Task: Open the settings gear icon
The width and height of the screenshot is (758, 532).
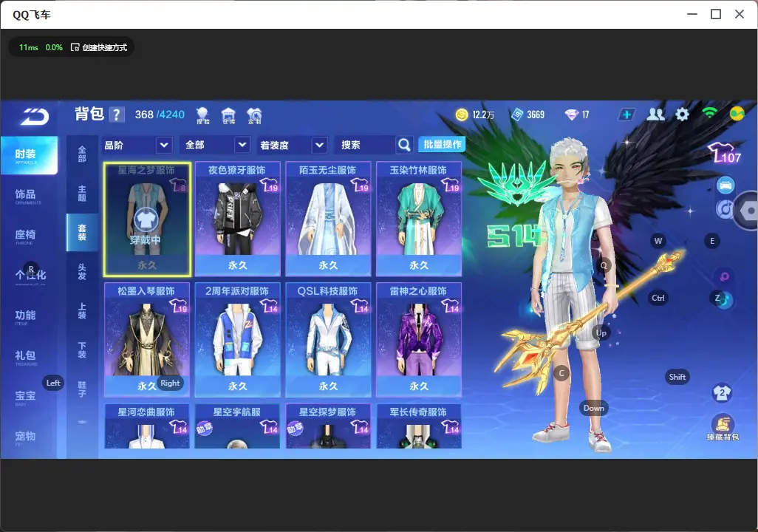Action: coord(682,114)
